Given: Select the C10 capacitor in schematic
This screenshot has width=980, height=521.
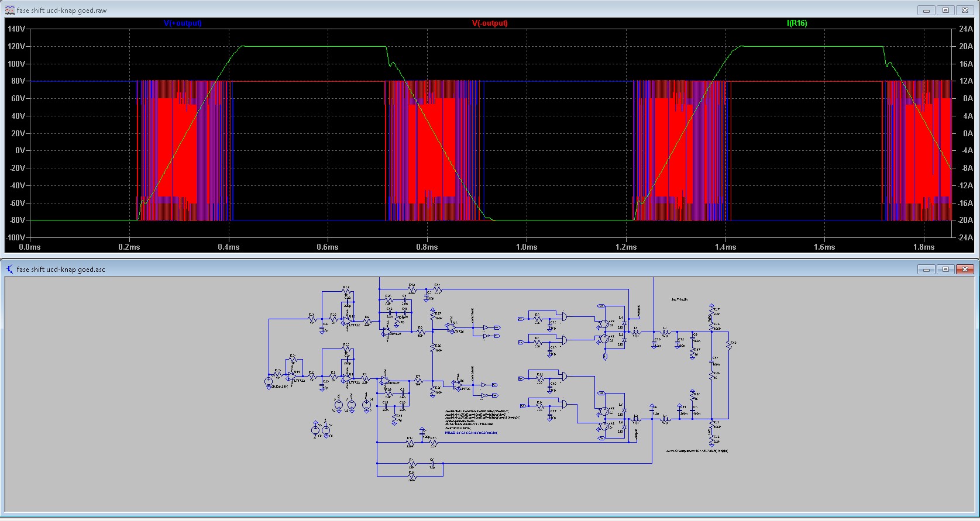Looking at the screenshot, I should tap(654, 343).
